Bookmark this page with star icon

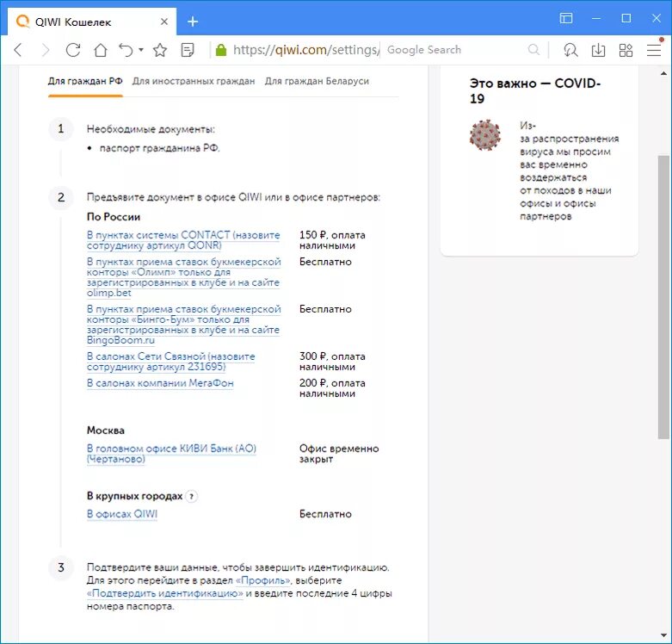(160, 50)
